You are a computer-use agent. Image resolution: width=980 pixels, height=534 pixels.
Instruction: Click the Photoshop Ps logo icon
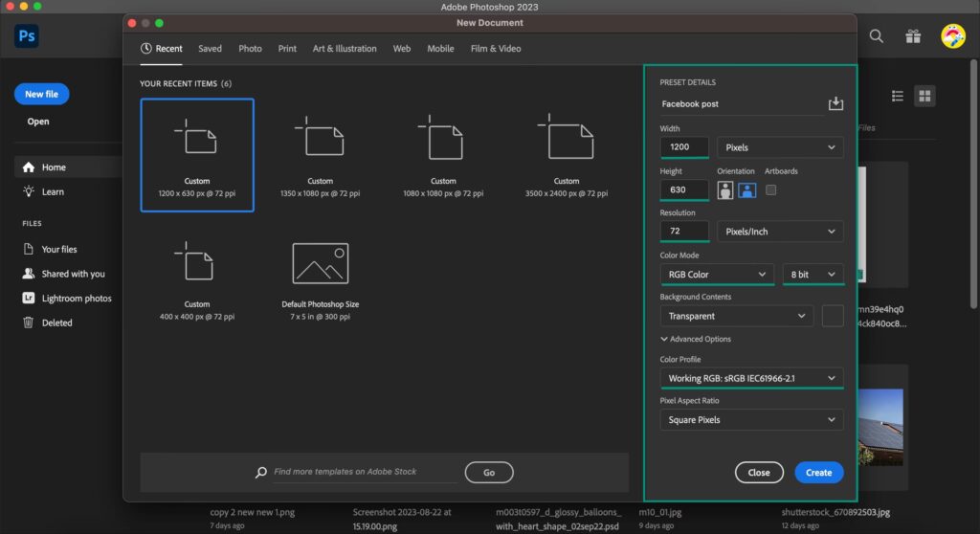pos(27,36)
